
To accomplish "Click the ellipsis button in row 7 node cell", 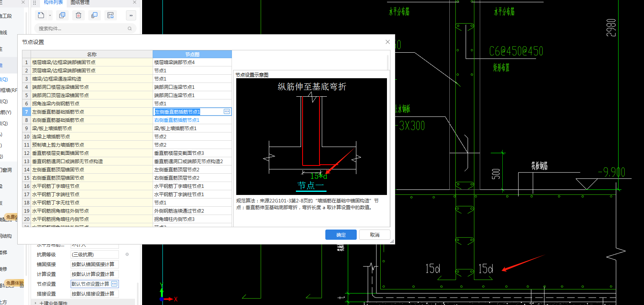I will point(227,112).
